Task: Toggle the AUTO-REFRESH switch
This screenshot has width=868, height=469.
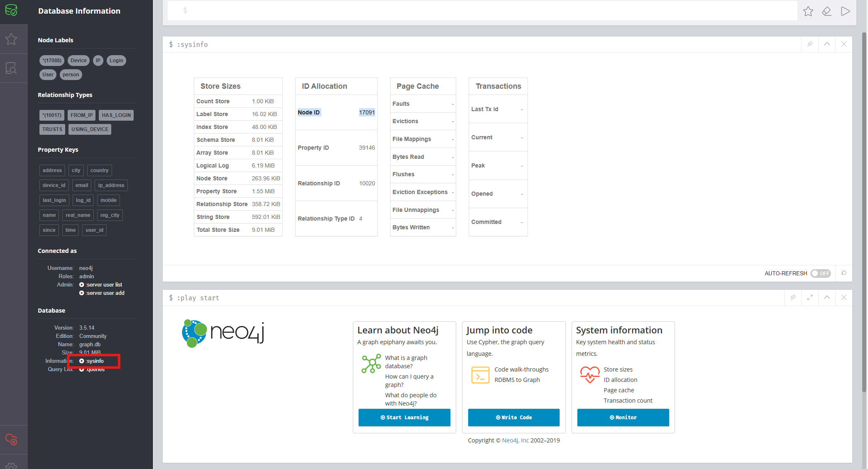Action: [820, 273]
